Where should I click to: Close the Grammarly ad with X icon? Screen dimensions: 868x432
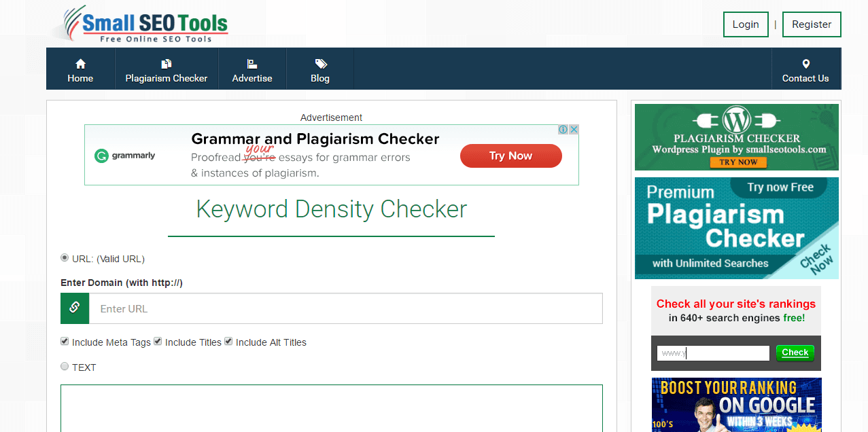574,130
